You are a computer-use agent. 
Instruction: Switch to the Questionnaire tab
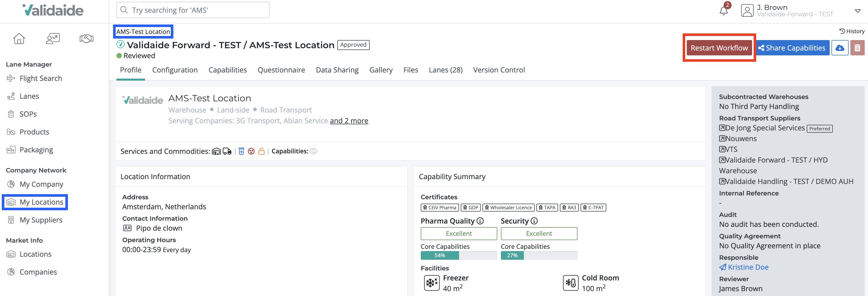(281, 70)
